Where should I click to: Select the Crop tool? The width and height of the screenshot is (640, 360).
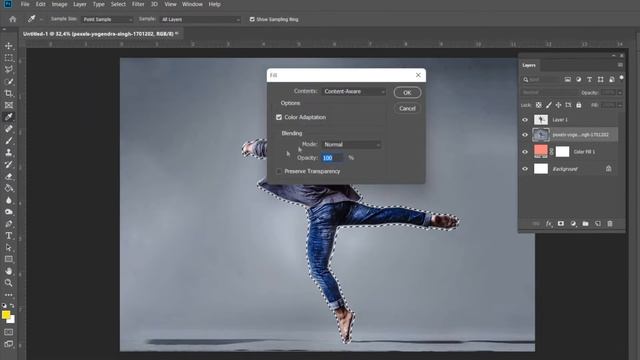(x=9, y=93)
